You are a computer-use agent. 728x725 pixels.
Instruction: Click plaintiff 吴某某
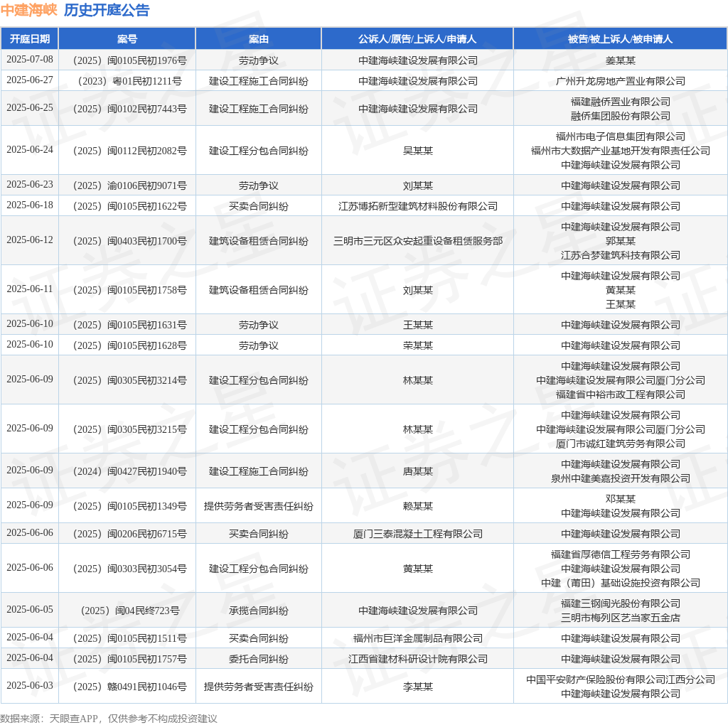point(418,151)
